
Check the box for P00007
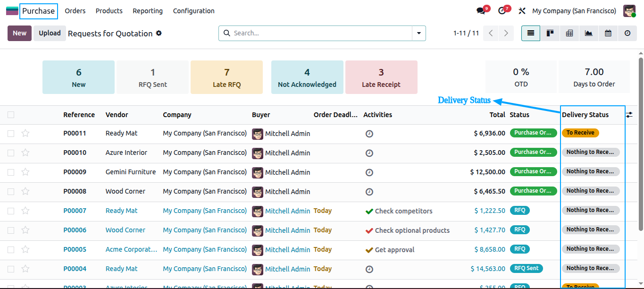[x=11, y=211]
